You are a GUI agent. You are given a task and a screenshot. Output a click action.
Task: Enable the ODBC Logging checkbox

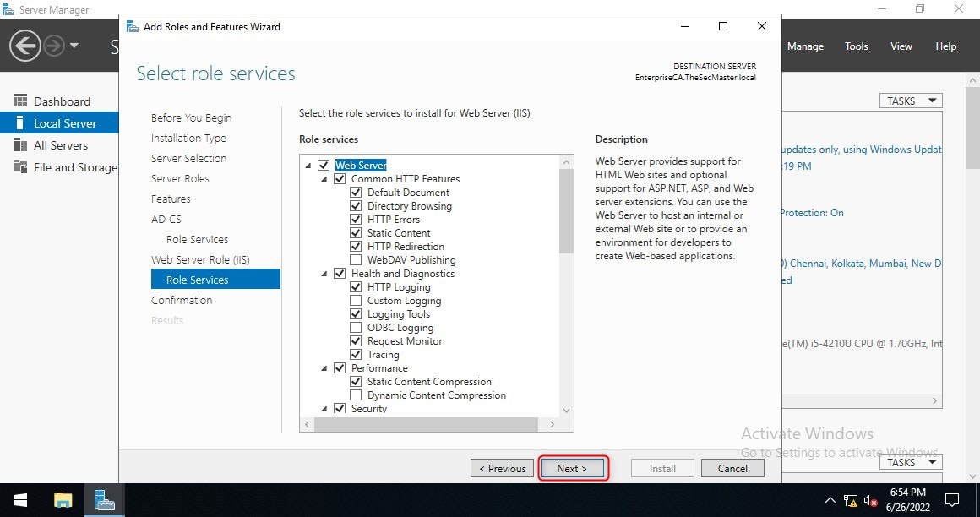[x=356, y=328]
